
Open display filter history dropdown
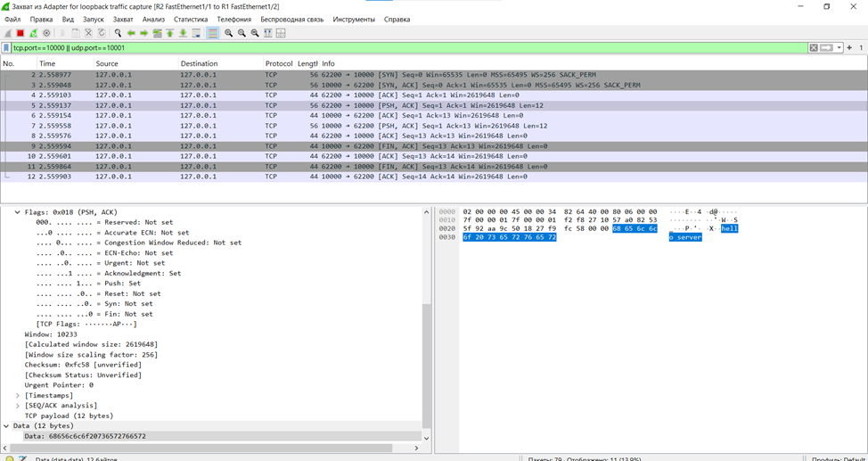click(x=839, y=48)
